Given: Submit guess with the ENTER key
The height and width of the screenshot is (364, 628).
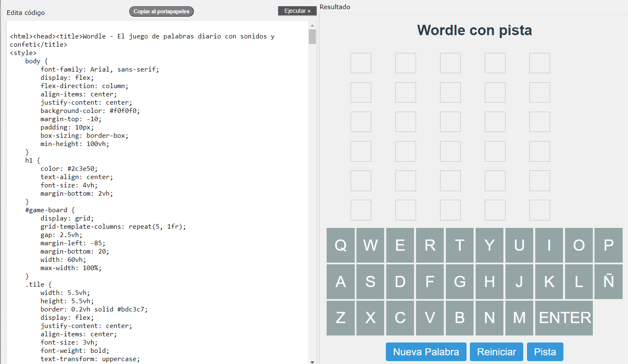Looking at the screenshot, I should [x=565, y=318].
